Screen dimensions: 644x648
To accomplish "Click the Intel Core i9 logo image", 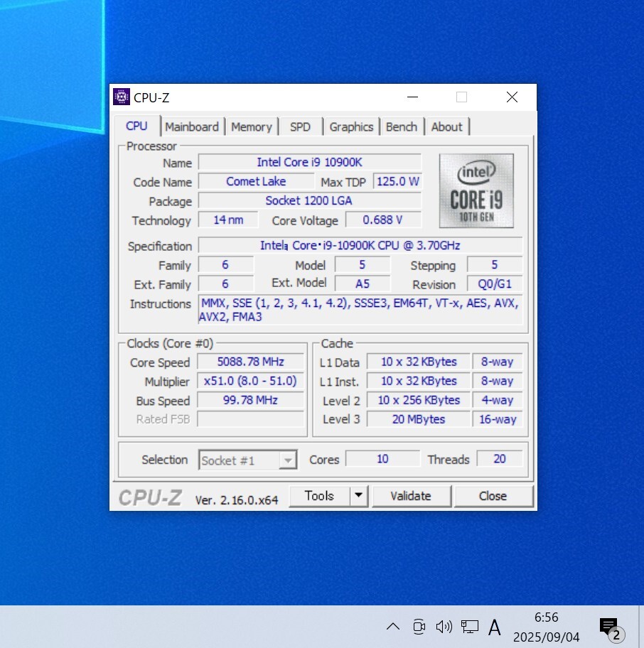I will pos(476,190).
